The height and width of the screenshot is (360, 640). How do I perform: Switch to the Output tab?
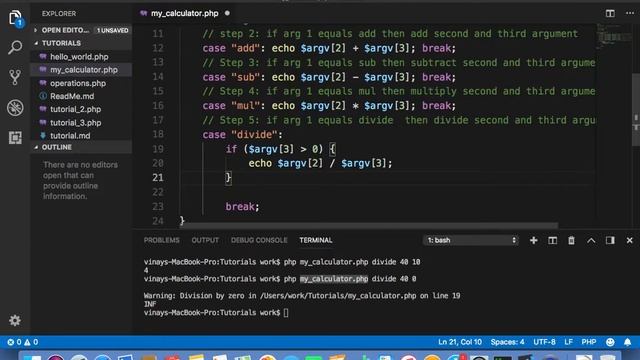(205, 240)
